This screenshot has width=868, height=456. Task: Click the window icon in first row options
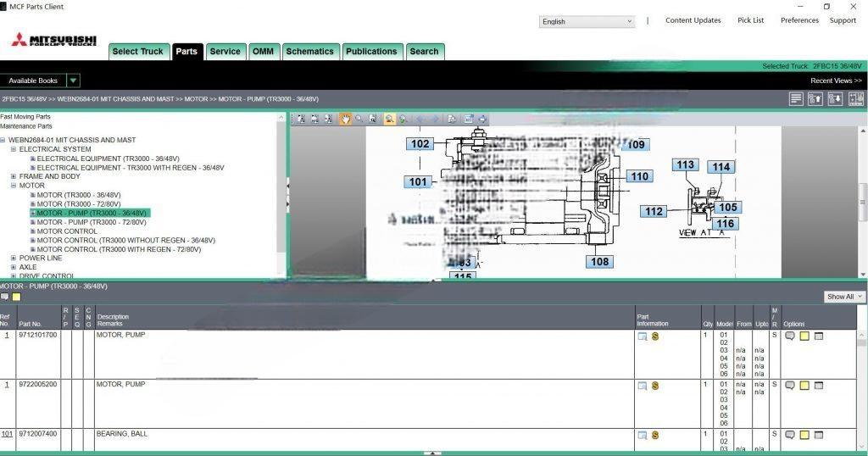(819, 336)
